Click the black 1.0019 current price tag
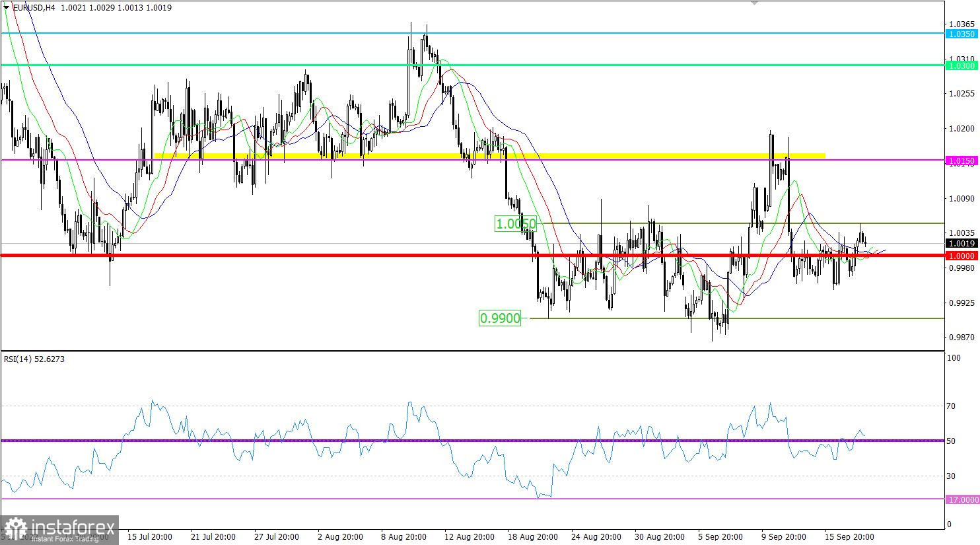 pyautogui.click(x=961, y=243)
